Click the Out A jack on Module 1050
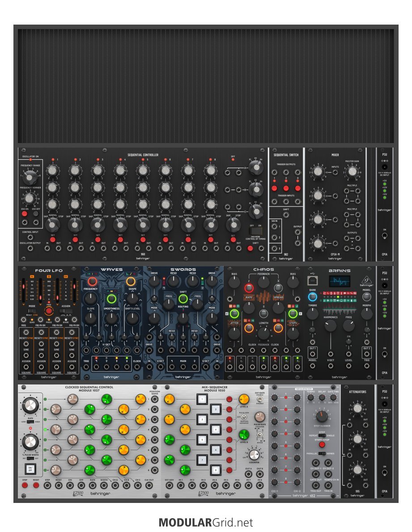 248,474
